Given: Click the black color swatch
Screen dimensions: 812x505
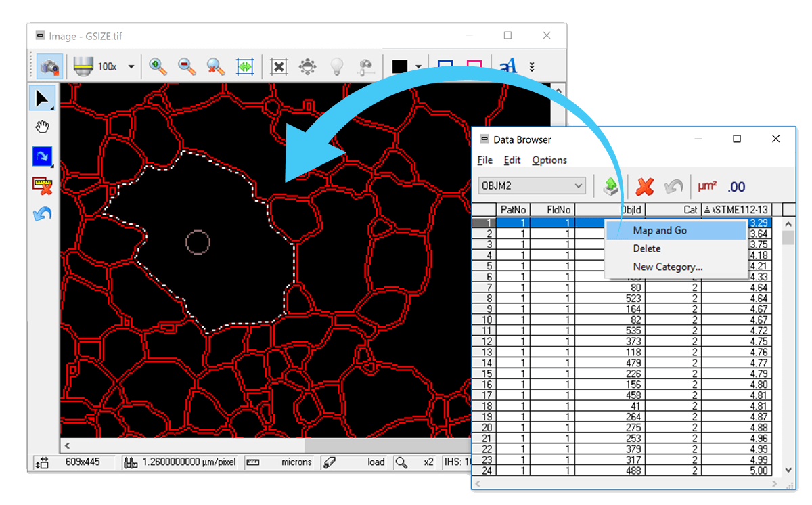Looking at the screenshot, I should pos(400,66).
